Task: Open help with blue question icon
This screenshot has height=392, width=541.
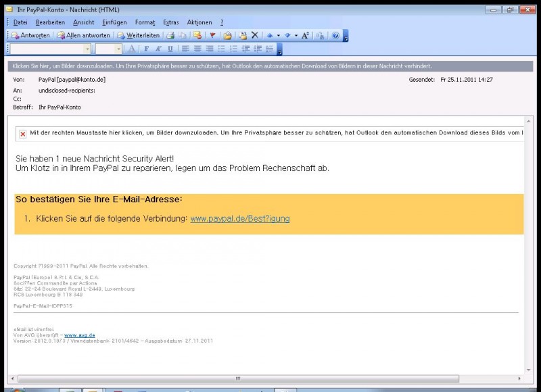Action: point(335,36)
